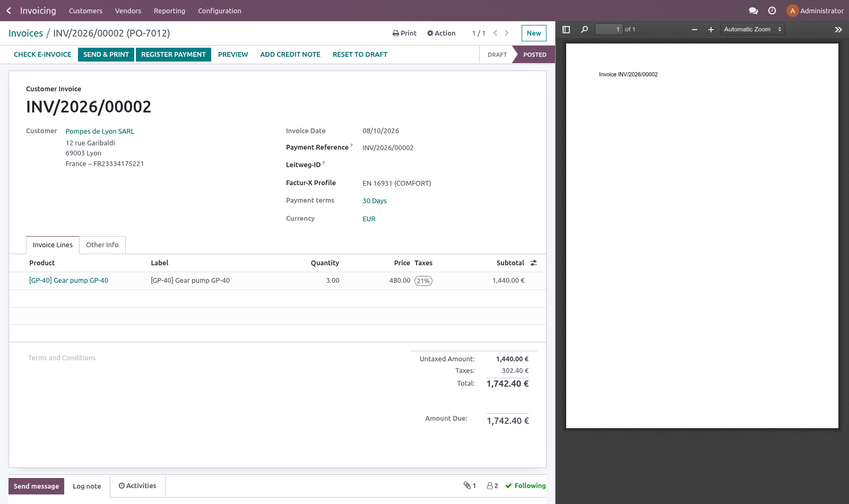
Task: Zoom in the PDF preview
Action: 711,30
